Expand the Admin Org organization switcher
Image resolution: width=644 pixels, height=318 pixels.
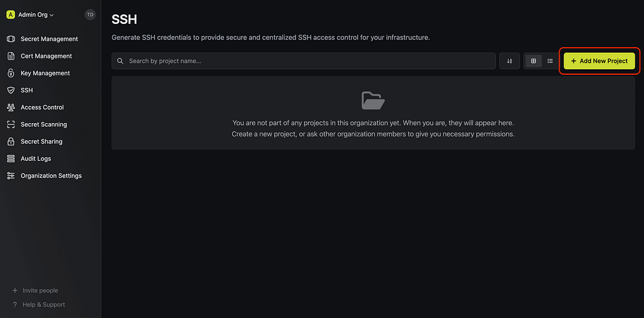(x=30, y=15)
